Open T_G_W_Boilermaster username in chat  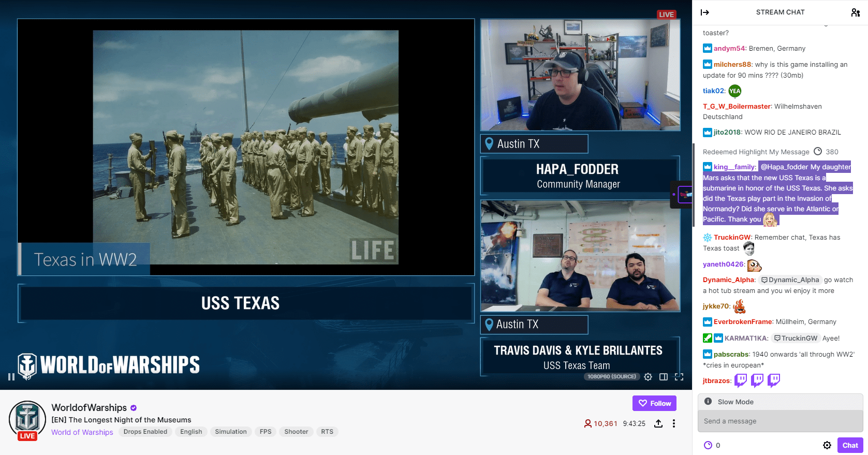[737, 107]
